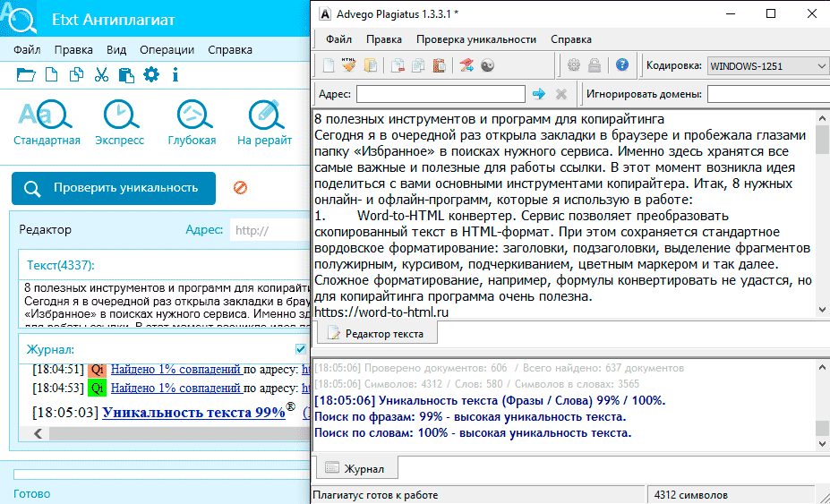
Task: Click the Advego settings gear toolbar icon
Action: 574,65
